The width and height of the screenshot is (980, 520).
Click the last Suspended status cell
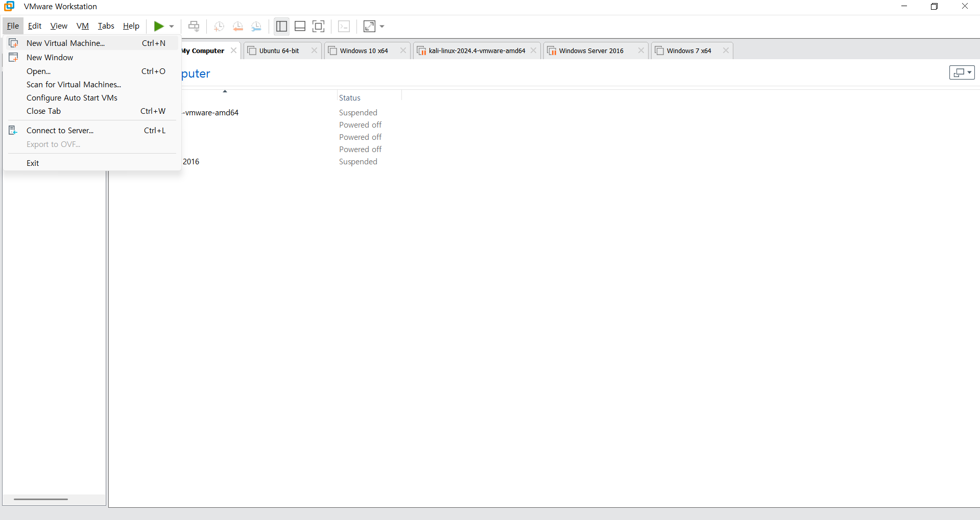358,161
